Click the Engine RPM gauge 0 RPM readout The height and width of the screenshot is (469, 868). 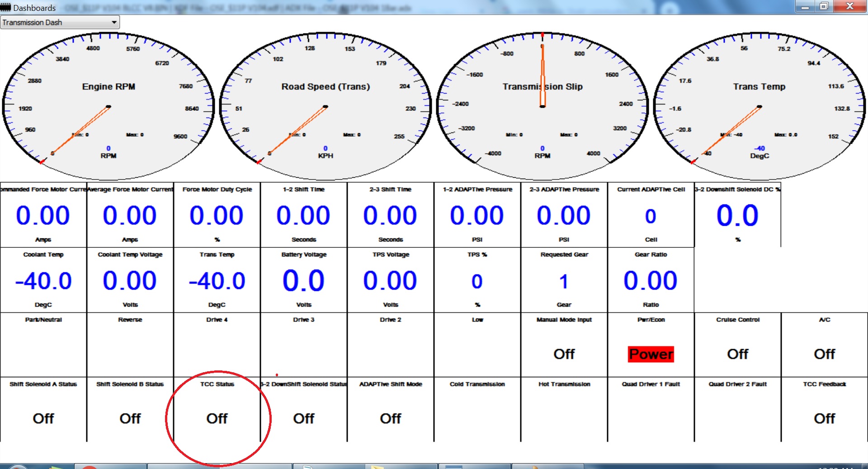pyautogui.click(x=108, y=152)
